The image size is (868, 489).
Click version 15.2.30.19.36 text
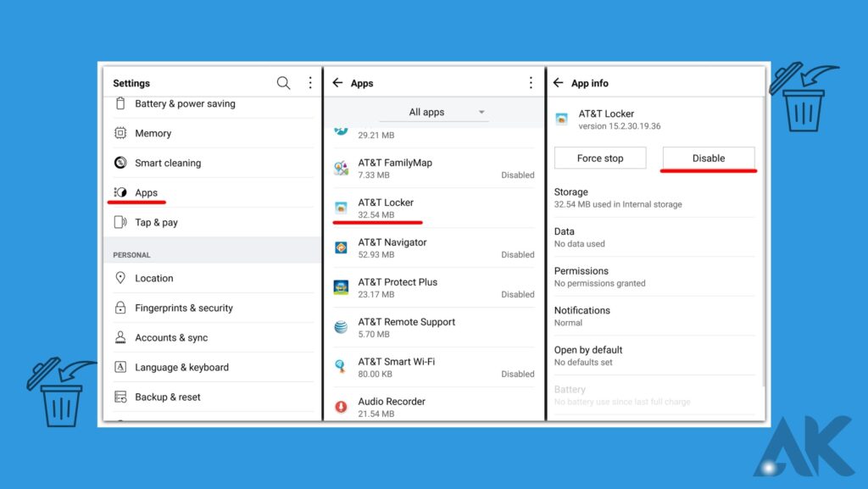[x=620, y=126]
